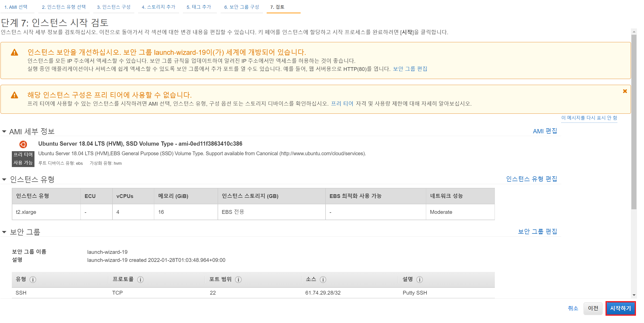Click info icon next to 프로토콜 column
The width and height of the screenshot is (644, 323).
point(140,279)
